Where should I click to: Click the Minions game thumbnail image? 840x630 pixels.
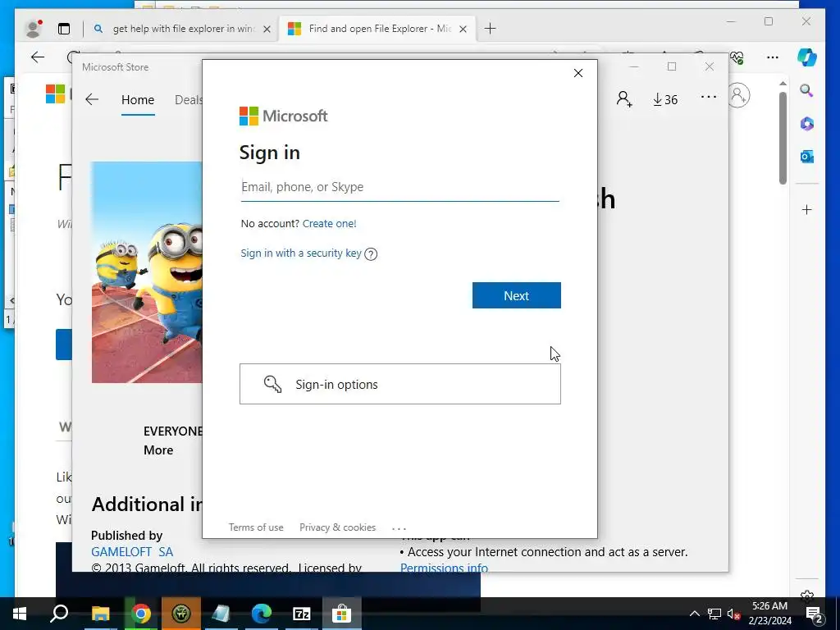pos(147,272)
